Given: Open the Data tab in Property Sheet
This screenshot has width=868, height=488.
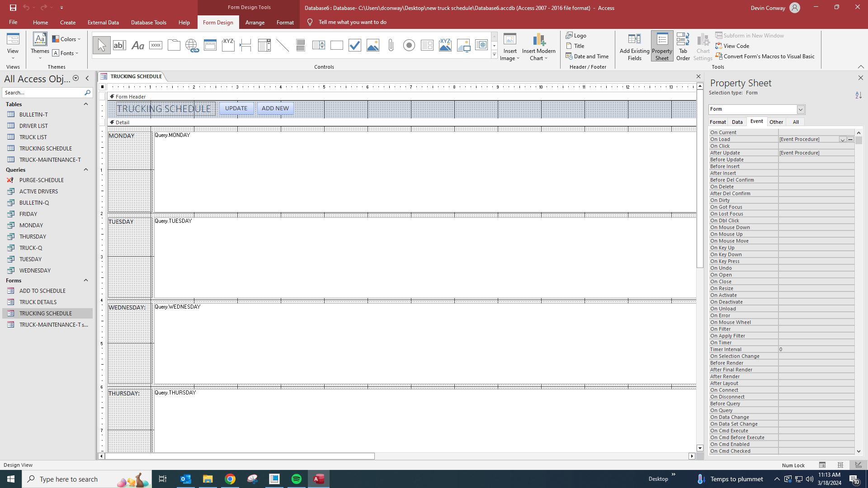Looking at the screenshot, I should point(737,122).
